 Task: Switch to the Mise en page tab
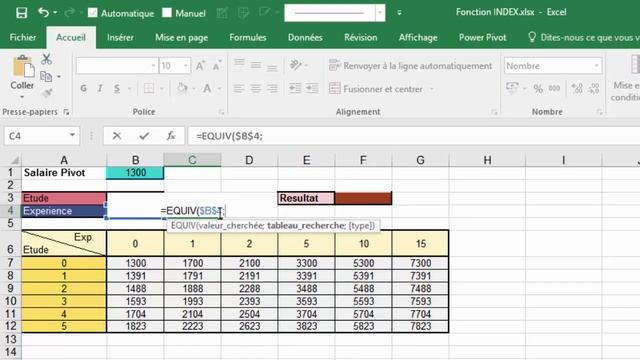[182, 38]
